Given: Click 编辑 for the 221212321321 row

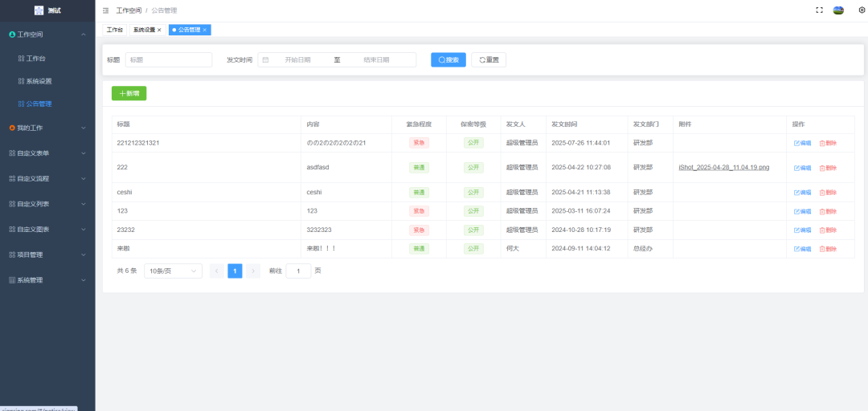Looking at the screenshot, I should (802, 143).
